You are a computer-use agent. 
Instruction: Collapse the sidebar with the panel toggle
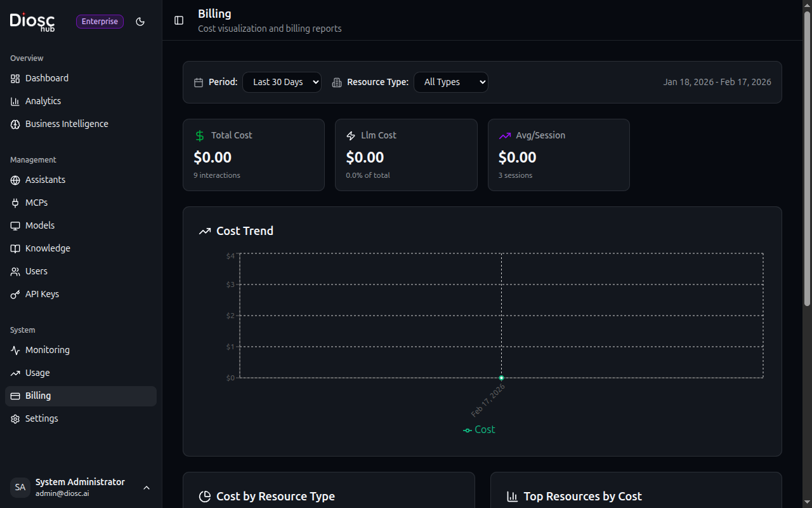point(179,20)
